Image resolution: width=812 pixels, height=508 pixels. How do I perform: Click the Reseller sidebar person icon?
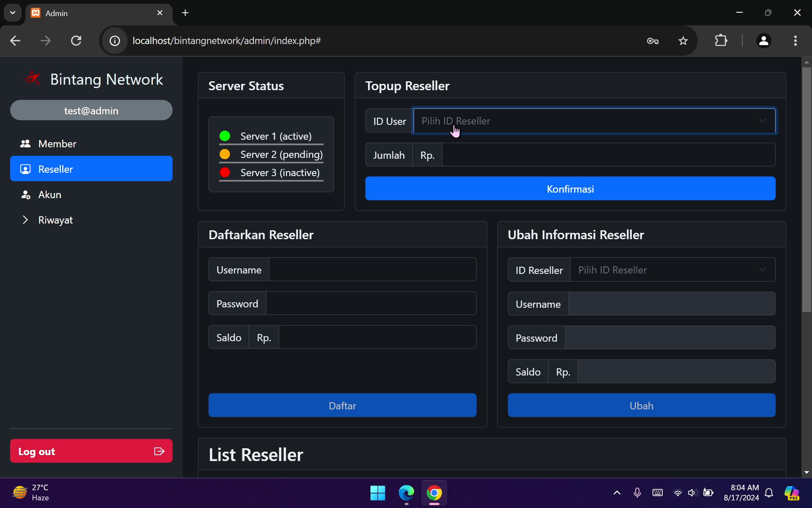25,169
